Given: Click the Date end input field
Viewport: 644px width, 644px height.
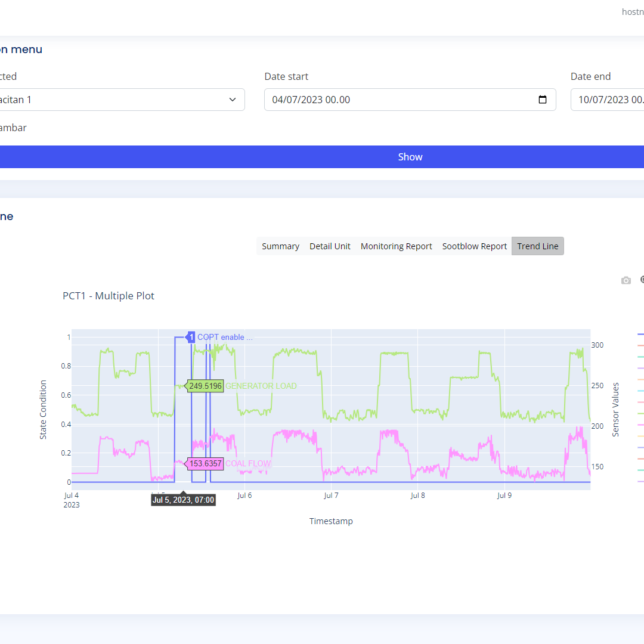Looking at the screenshot, I should click(x=607, y=100).
